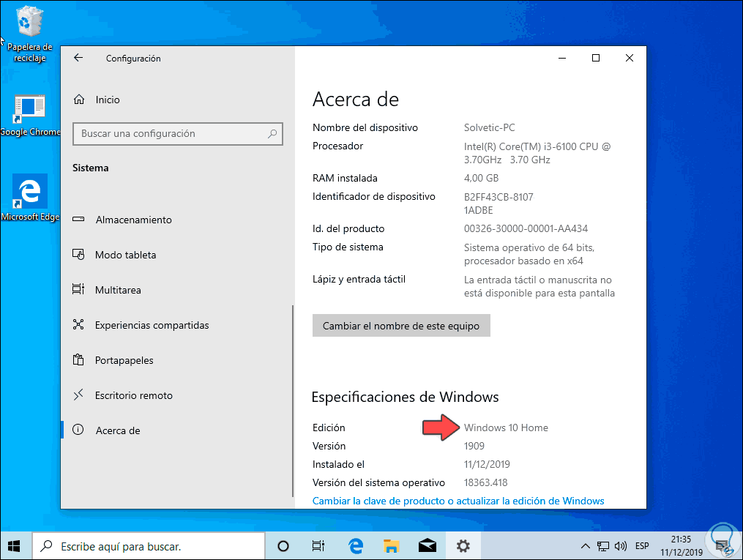This screenshot has height=560, width=743.
Task: Open the network tray icon
Action: point(602,546)
